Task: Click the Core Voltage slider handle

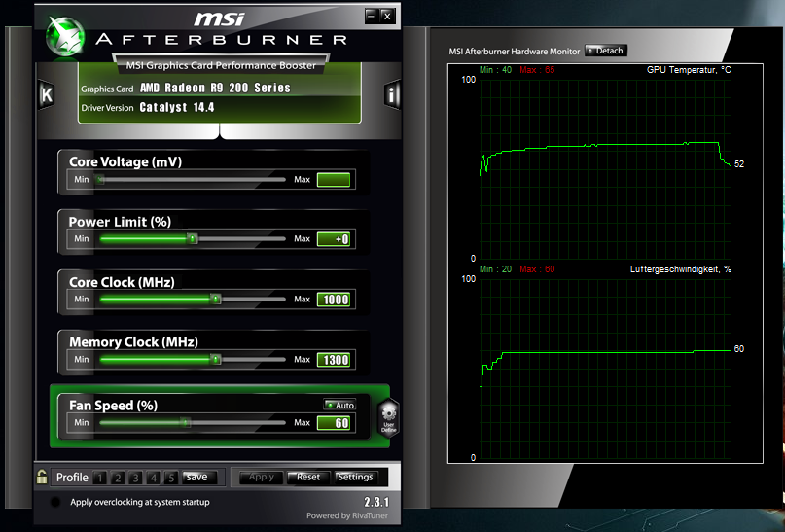Action: click(x=100, y=180)
